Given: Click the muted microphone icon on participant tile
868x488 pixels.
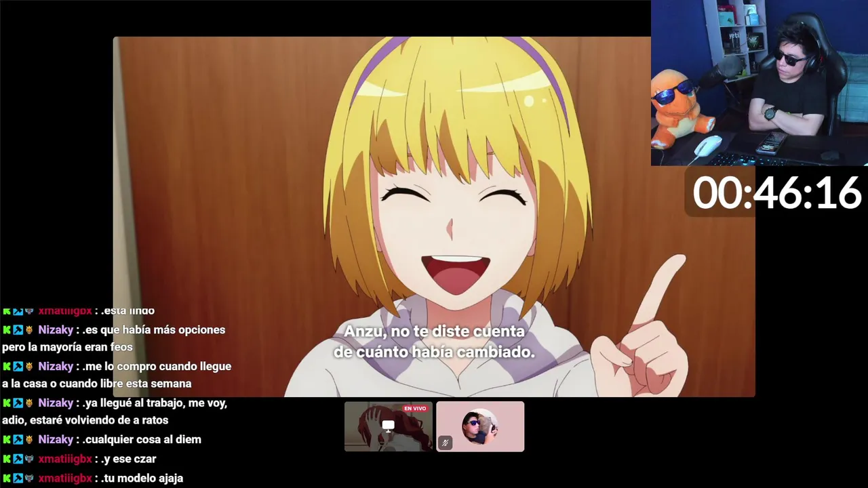Looking at the screenshot, I should tap(445, 443).
